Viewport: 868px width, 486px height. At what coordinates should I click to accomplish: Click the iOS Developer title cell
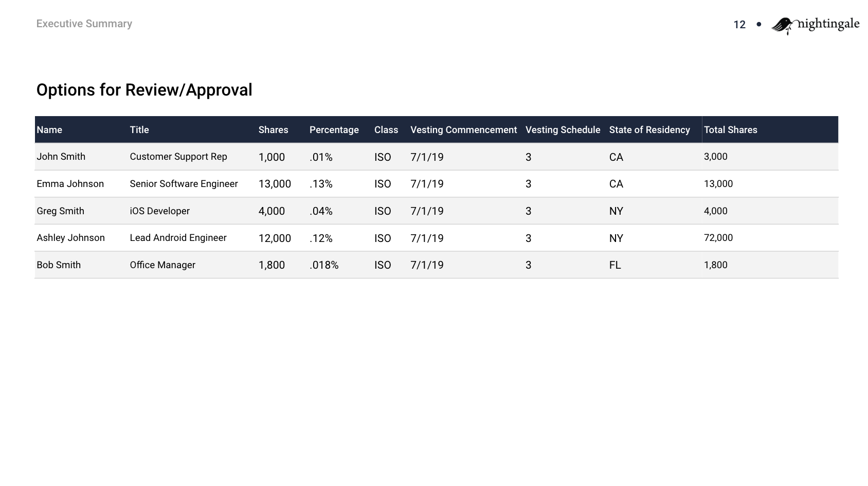160,211
